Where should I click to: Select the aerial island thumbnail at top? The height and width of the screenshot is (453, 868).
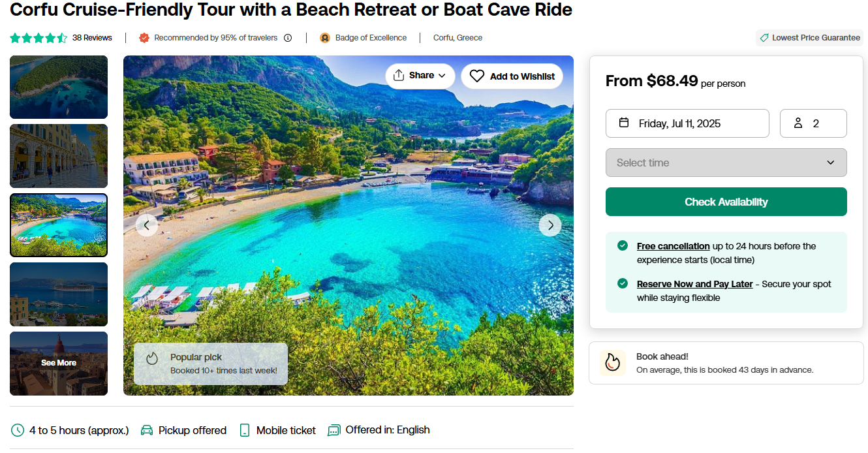click(59, 87)
